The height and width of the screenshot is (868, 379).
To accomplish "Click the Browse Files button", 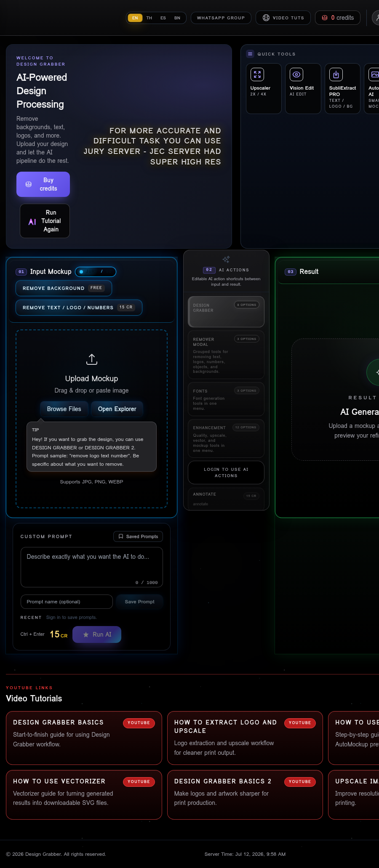I will click(x=64, y=409).
